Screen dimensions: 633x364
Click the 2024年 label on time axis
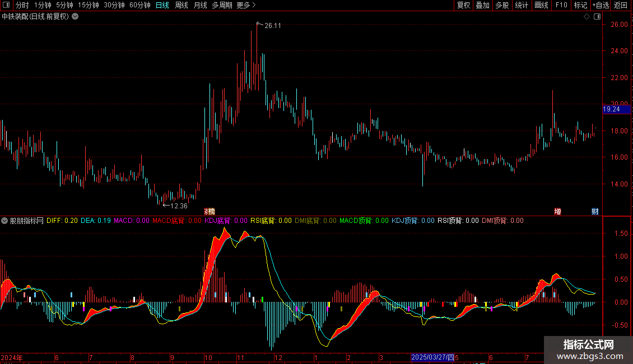click(x=12, y=357)
